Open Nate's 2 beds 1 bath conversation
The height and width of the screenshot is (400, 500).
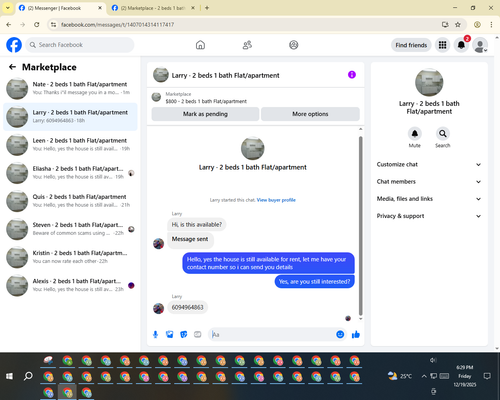point(70,89)
